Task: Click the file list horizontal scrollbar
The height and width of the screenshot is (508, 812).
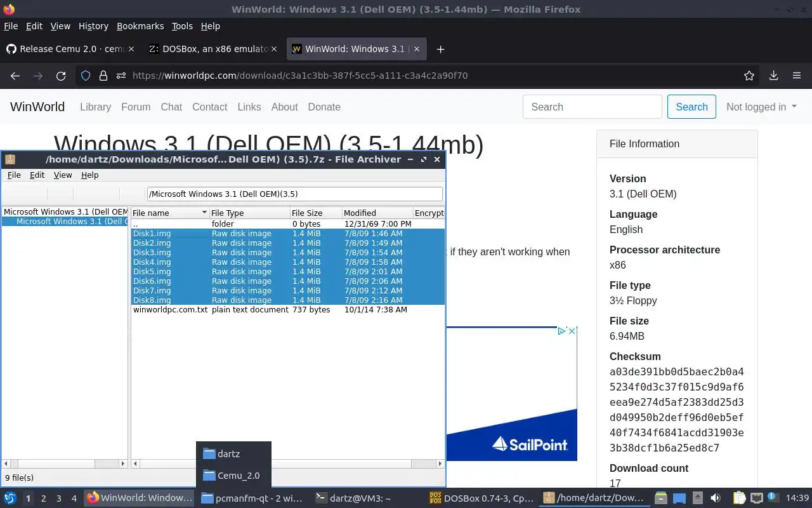Action: pyautogui.click(x=288, y=464)
